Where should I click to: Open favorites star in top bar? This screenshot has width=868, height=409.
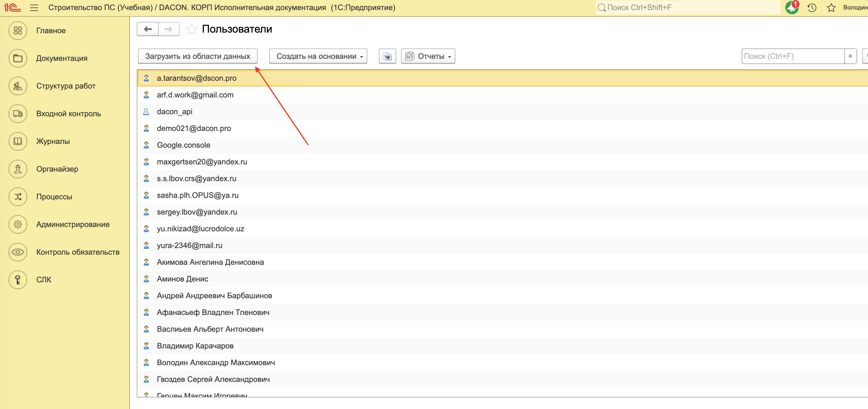point(831,7)
